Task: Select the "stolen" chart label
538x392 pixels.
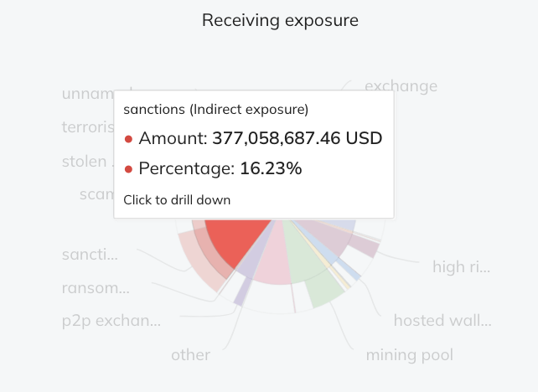Action: point(84,161)
